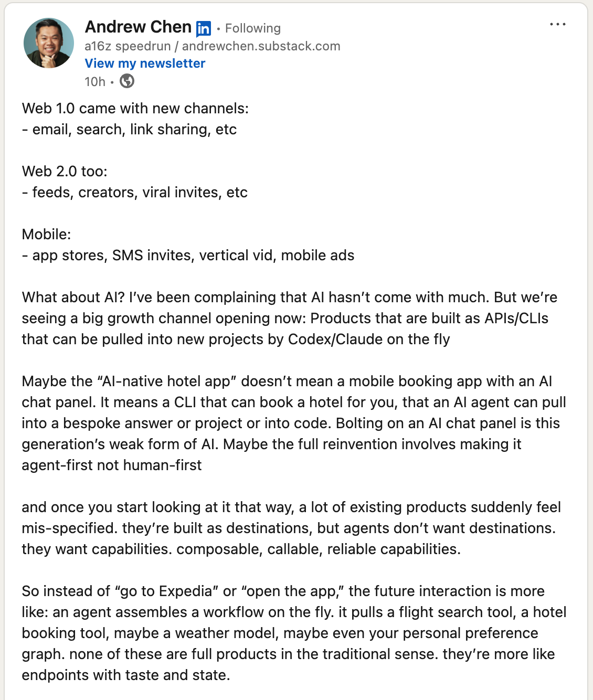Open Andrew Chen's profile photo
This screenshot has width=593, height=700.
(49, 43)
